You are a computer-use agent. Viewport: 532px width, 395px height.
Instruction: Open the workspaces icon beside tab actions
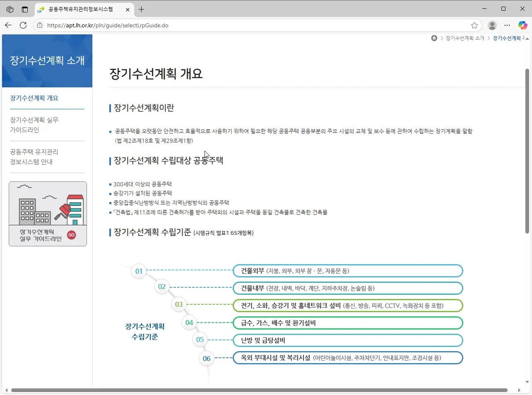tap(24, 9)
